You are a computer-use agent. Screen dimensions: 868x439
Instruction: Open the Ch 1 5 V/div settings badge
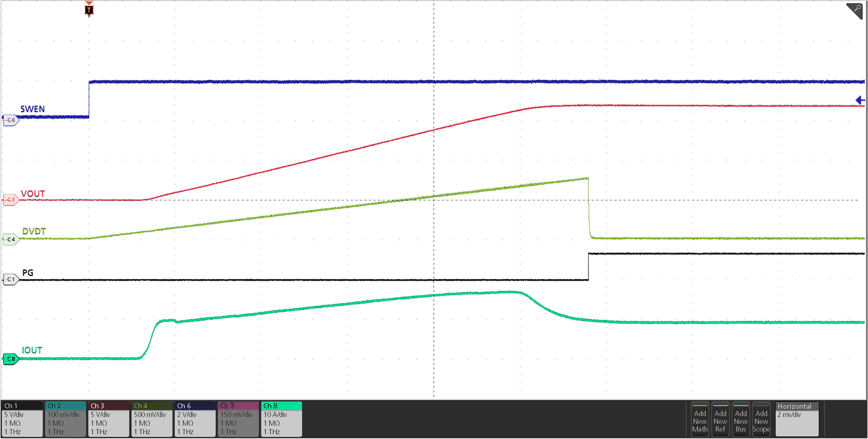(22, 419)
